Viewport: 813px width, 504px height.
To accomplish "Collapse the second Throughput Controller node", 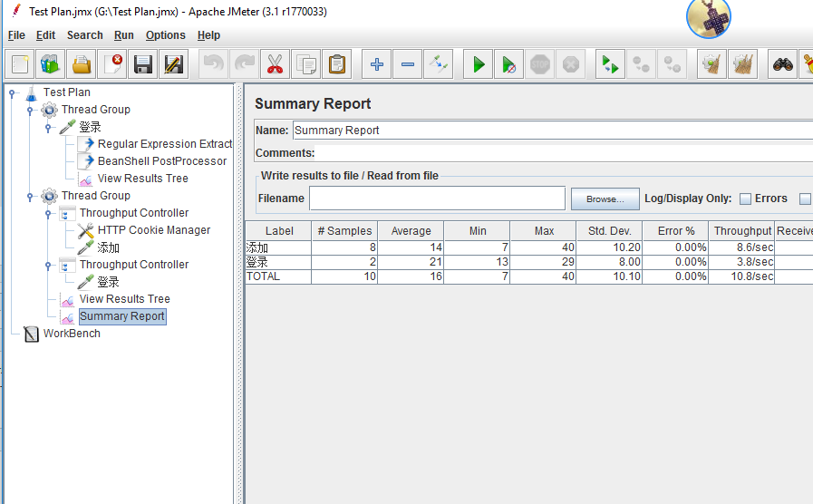I will (x=48, y=265).
